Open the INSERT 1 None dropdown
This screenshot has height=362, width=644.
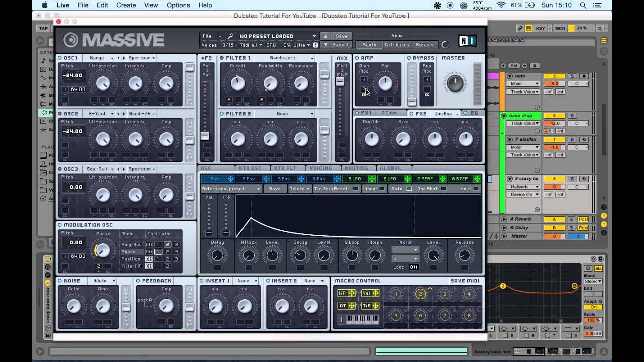click(x=247, y=281)
